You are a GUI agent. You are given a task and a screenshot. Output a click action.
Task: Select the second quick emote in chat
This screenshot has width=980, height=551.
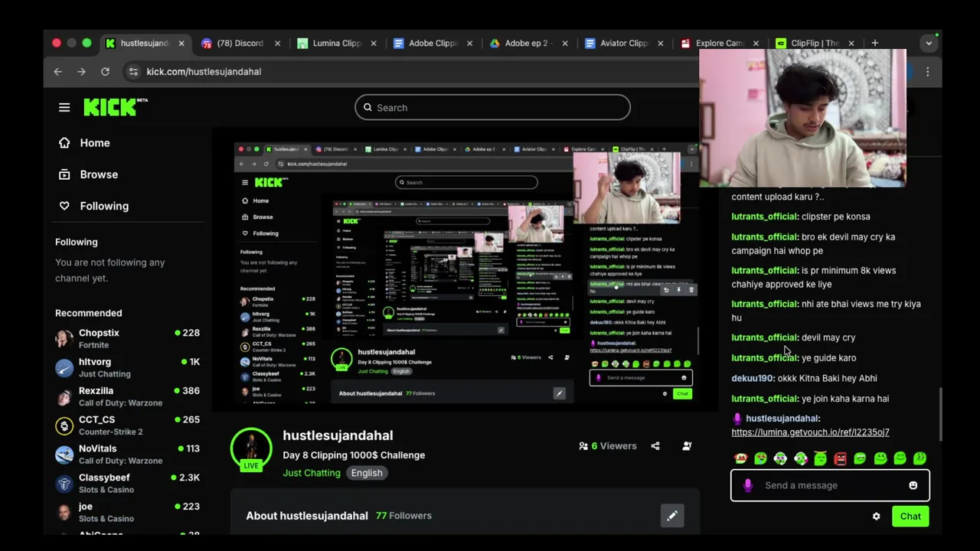(x=760, y=458)
